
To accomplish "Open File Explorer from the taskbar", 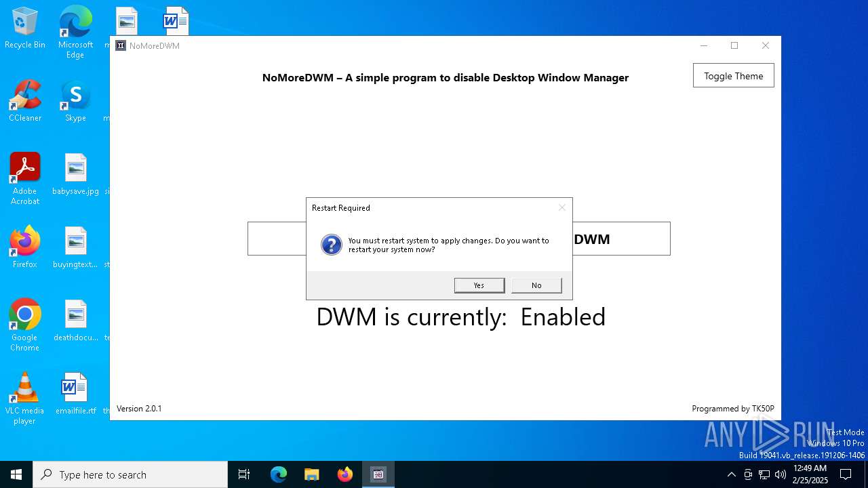I will point(311,474).
